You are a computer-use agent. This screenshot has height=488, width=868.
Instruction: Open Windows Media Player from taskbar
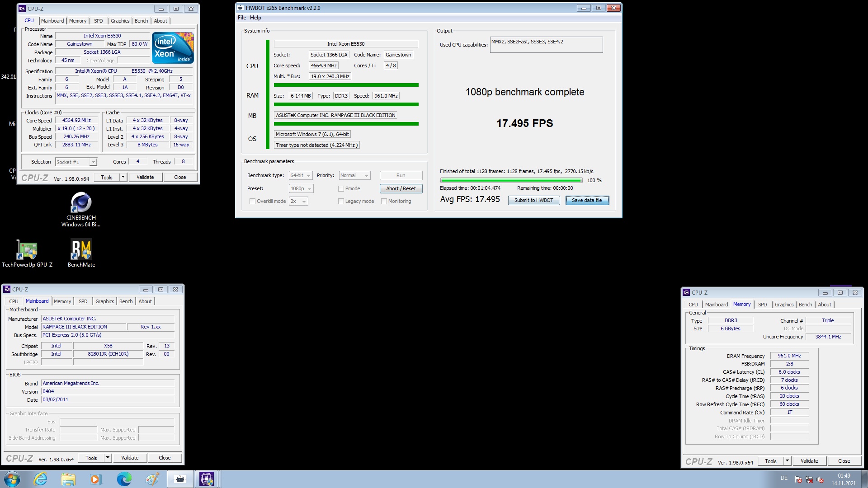95,479
